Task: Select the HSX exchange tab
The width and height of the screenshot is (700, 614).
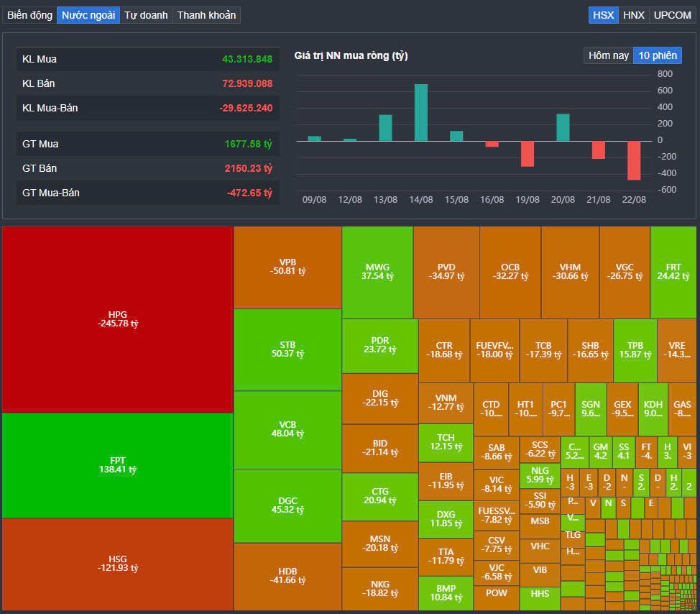Action: point(603,15)
